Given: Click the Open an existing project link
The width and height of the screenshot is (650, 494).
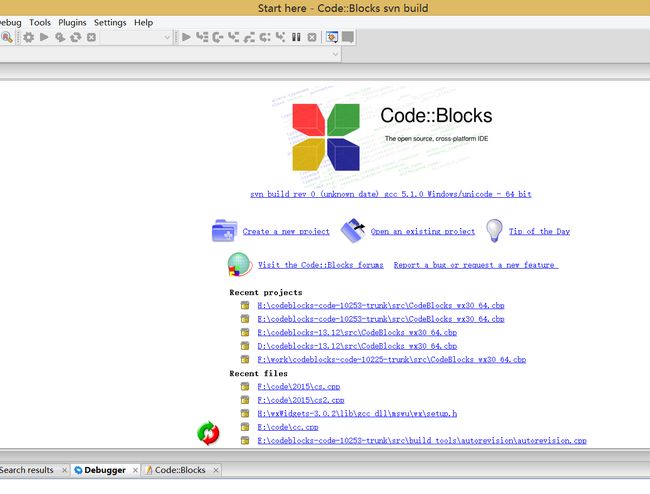Looking at the screenshot, I should [423, 231].
